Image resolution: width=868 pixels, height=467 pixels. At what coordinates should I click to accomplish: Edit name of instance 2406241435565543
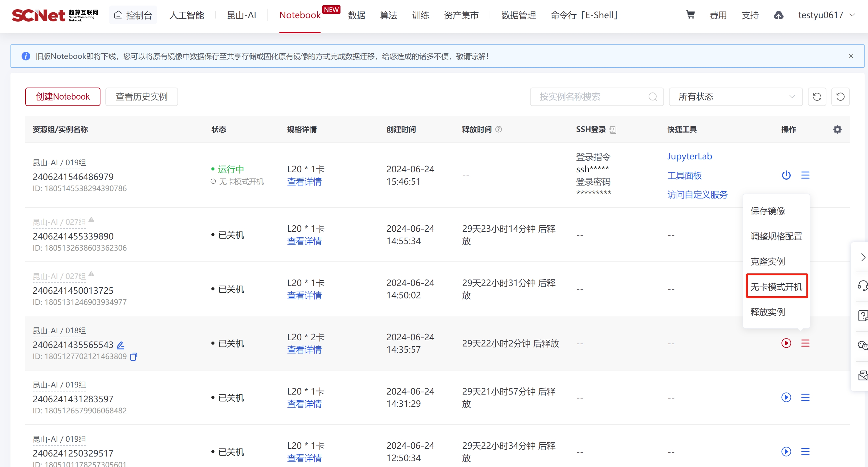point(120,345)
